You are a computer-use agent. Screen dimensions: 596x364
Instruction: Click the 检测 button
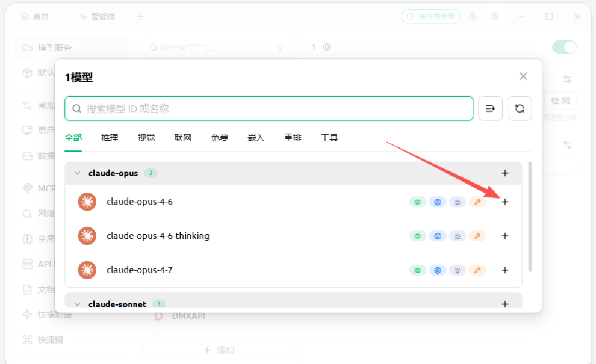tap(560, 100)
